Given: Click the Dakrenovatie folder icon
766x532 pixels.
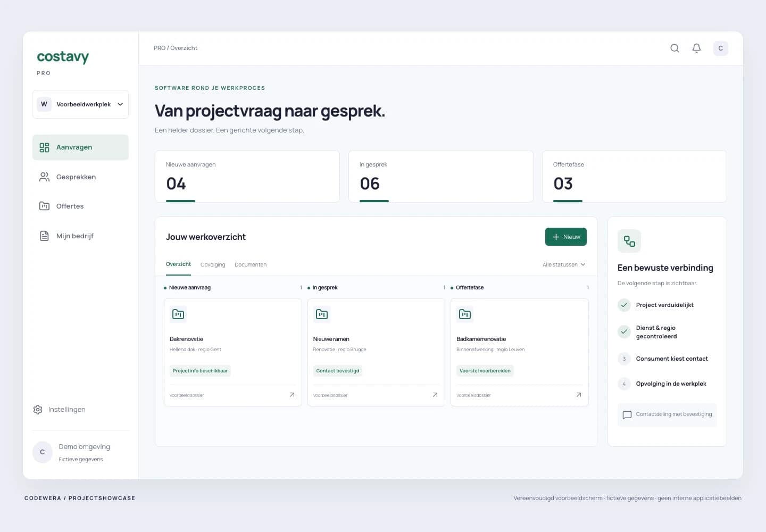Looking at the screenshot, I should pyautogui.click(x=178, y=314).
